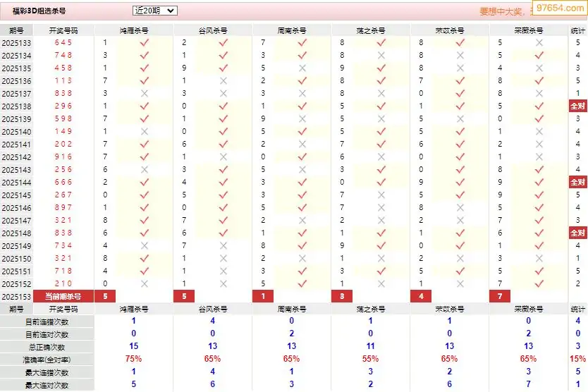588x392 pixels.
Task: Click max consecutive correct value 7 under 采薇杀号
Action: pos(528,384)
